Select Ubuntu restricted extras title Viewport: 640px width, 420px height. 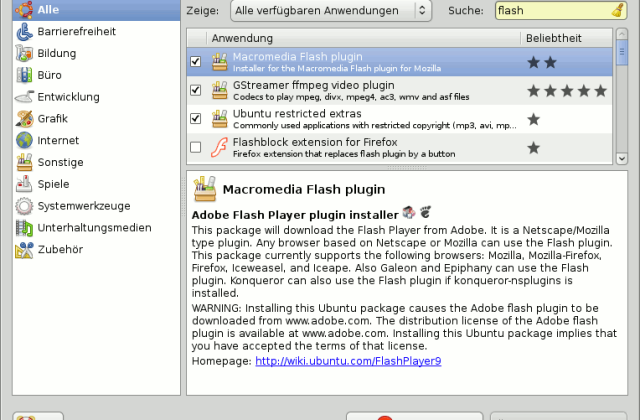click(x=297, y=113)
